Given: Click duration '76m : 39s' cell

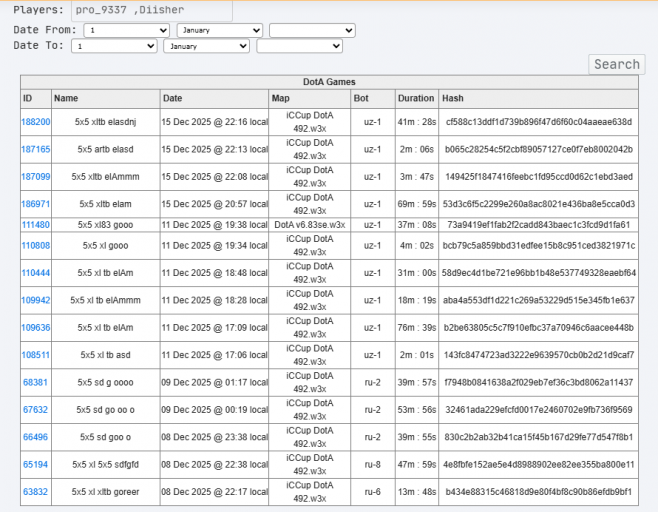Looking at the screenshot, I should point(417,327).
